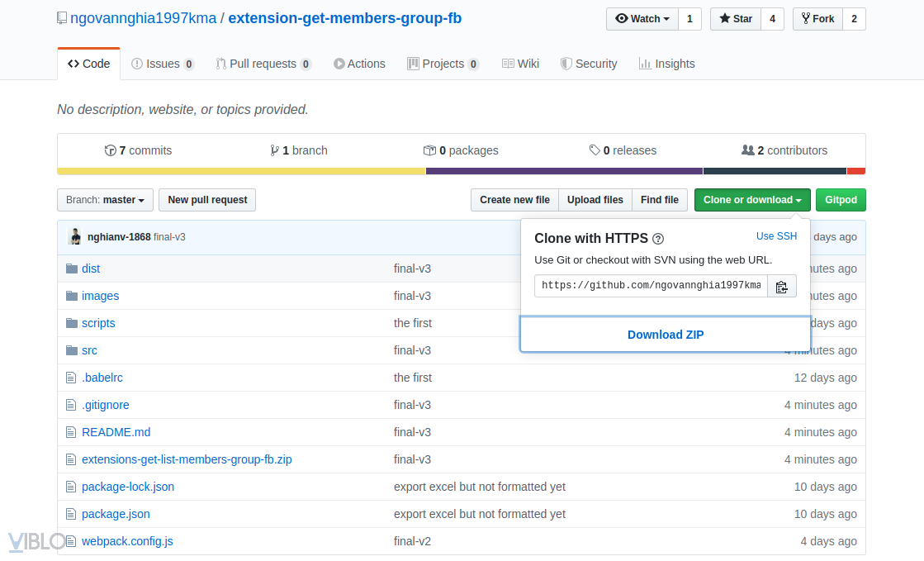Viewport: 924px width, 561px height.
Task: Click the contributors people icon
Action: point(748,150)
